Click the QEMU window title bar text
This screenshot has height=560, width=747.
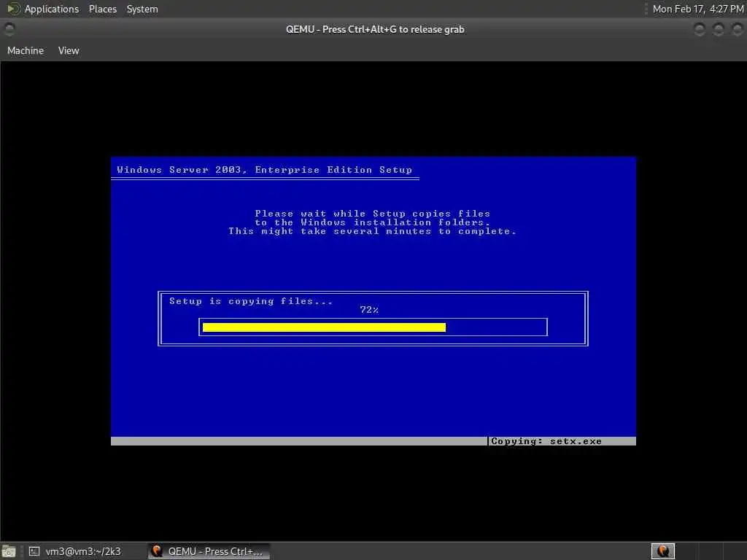(375, 29)
